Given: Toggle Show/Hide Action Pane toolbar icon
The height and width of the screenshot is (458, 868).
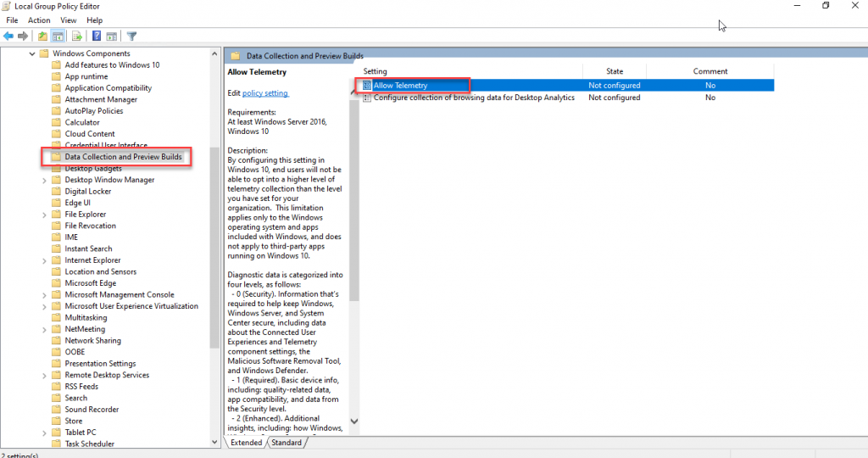Looking at the screenshot, I should pyautogui.click(x=111, y=36).
